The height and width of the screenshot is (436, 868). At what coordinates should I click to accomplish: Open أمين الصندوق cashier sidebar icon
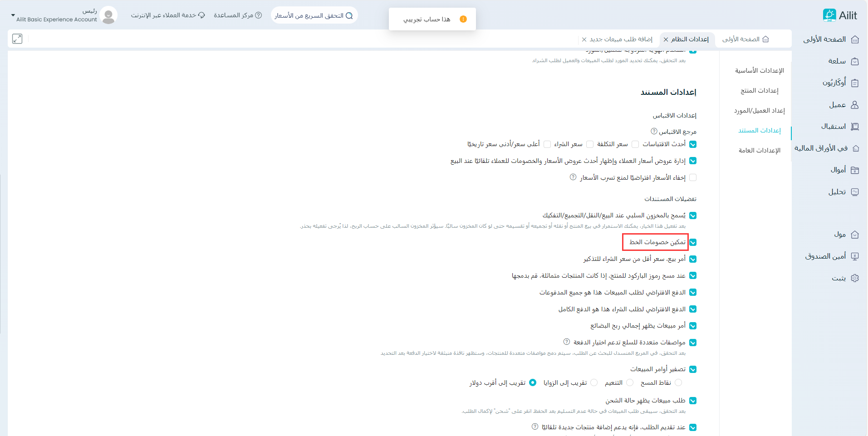click(x=855, y=256)
